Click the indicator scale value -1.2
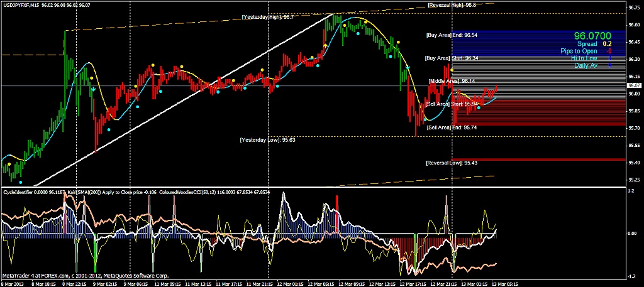The height and width of the screenshot is (287, 644). 631,276
